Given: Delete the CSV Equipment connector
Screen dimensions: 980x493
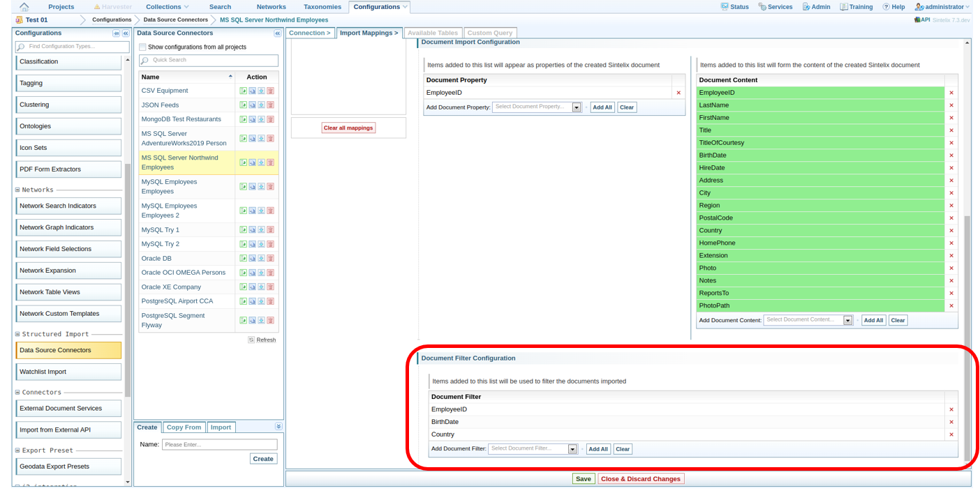Looking at the screenshot, I should coord(270,91).
